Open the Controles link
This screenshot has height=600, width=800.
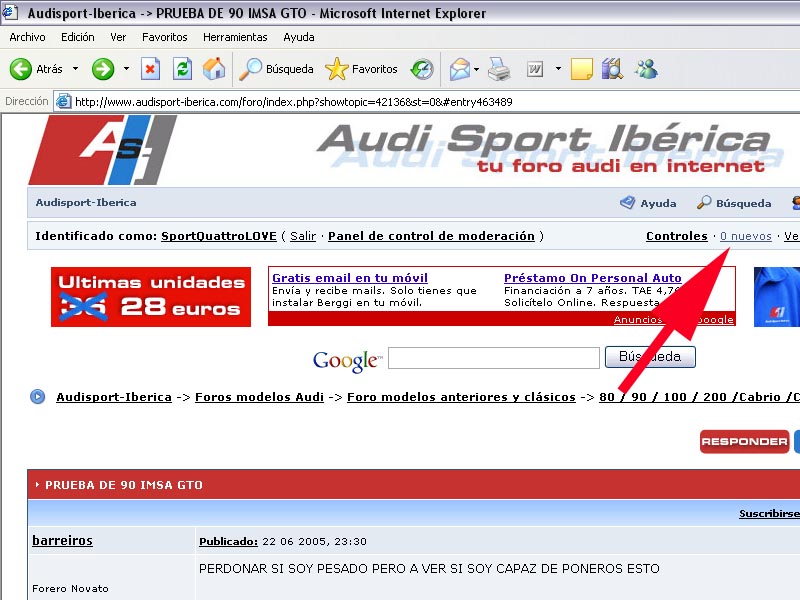pos(677,236)
